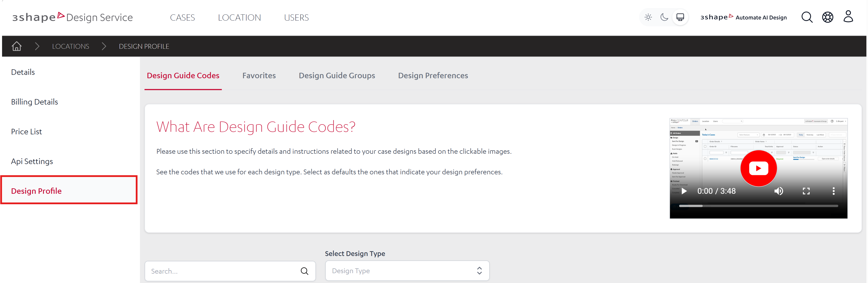Switch to dark theme moon icon
Screen dimensions: 868x283
[x=664, y=17]
